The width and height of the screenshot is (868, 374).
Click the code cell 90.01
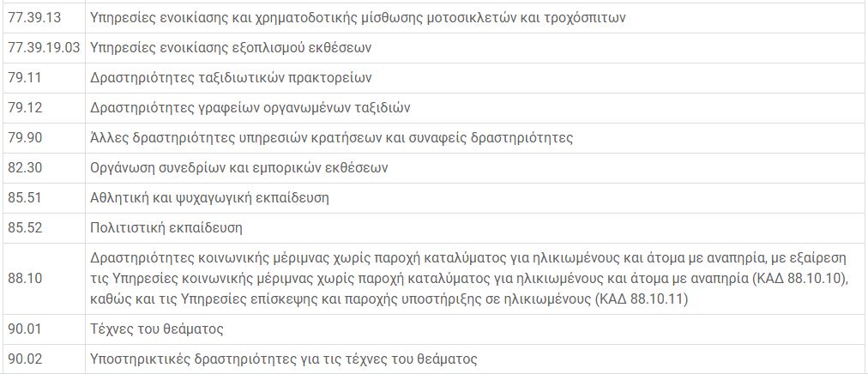coord(24,329)
